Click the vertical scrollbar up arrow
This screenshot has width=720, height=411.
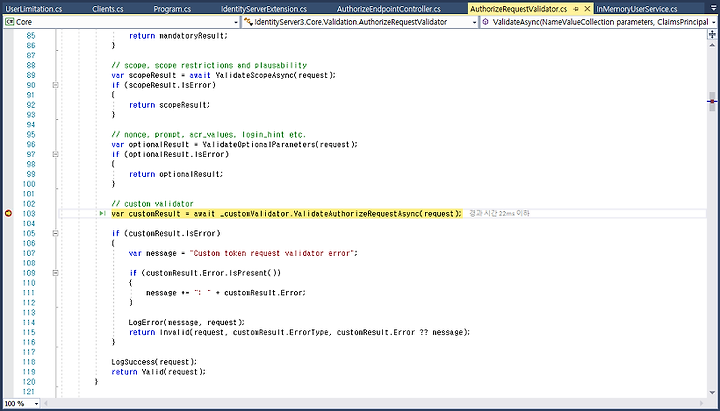point(712,45)
